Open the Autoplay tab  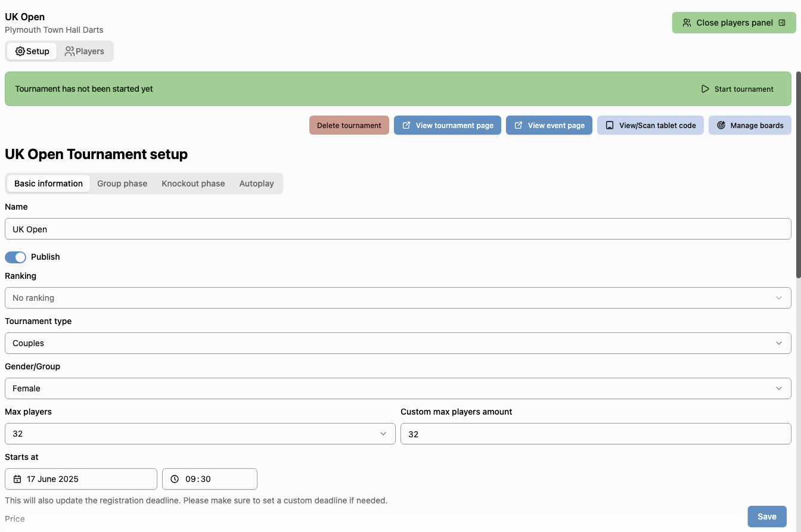257,183
